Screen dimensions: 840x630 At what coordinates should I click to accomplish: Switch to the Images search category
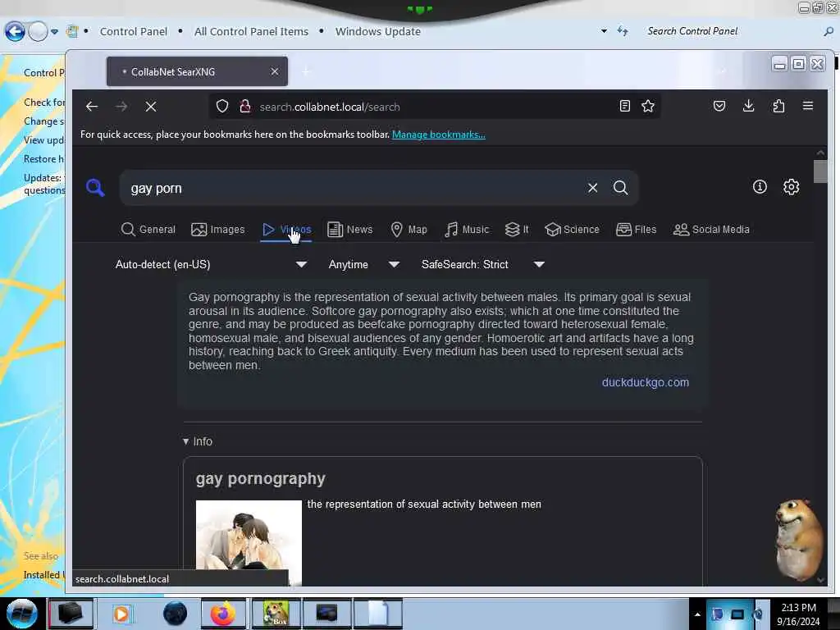coord(218,230)
